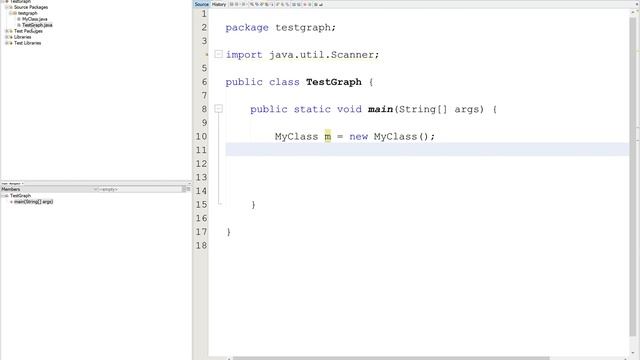Expand the Libraries node
The width and height of the screenshot is (640, 360).
point(7,37)
